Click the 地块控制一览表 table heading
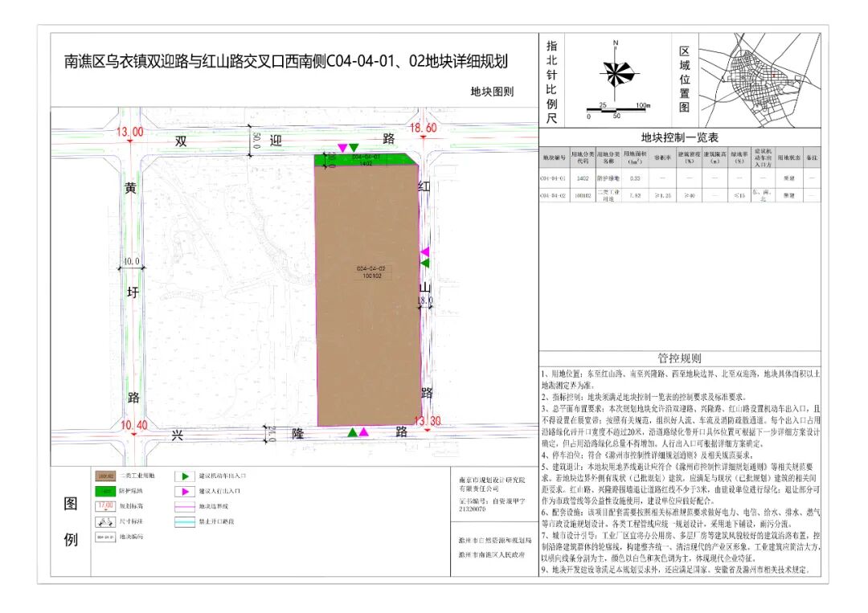The width and height of the screenshot is (868, 613). tap(679, 137)
